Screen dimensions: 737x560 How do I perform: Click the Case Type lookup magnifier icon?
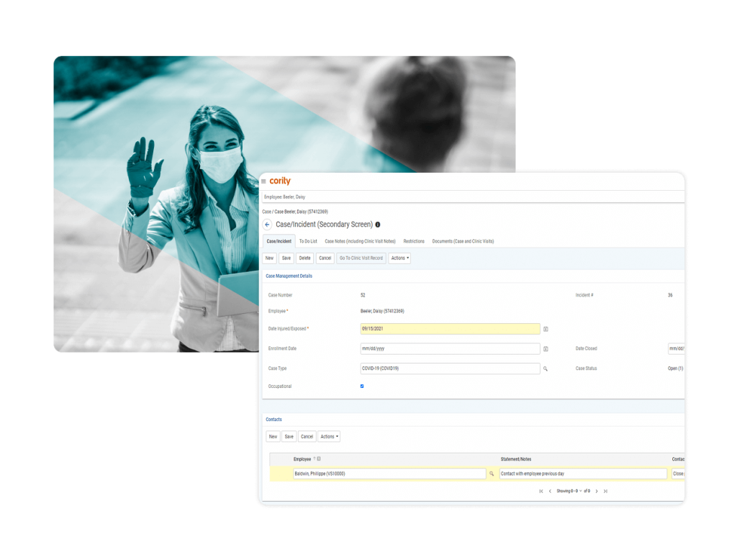point(546,369)
